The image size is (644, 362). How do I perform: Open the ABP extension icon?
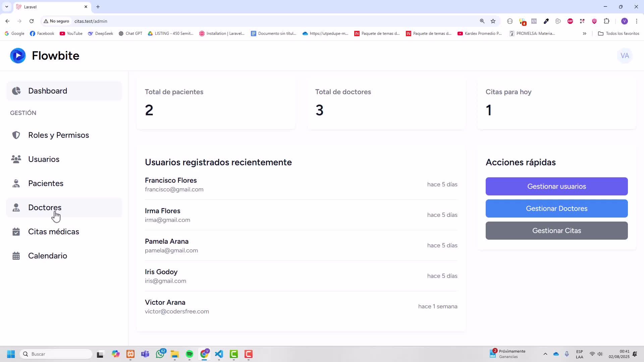pyautogui.click(x=570, y=21)
